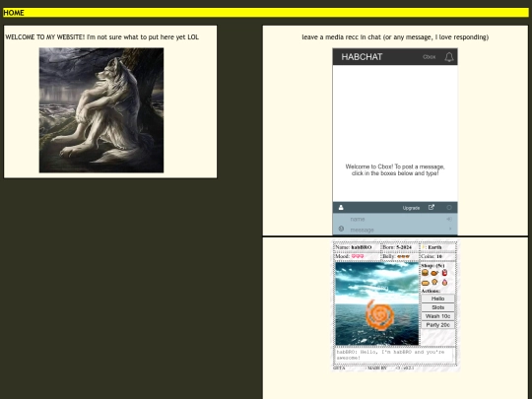Buy the muffin from the pet shop
532x399 pixels.
coord(434,282)
